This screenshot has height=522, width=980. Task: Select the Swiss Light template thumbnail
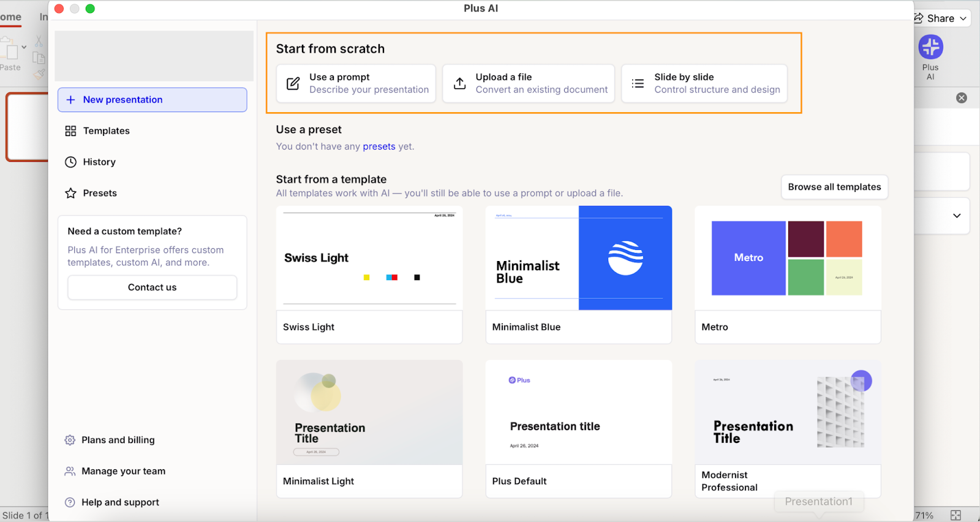click(x=369, y=258)
